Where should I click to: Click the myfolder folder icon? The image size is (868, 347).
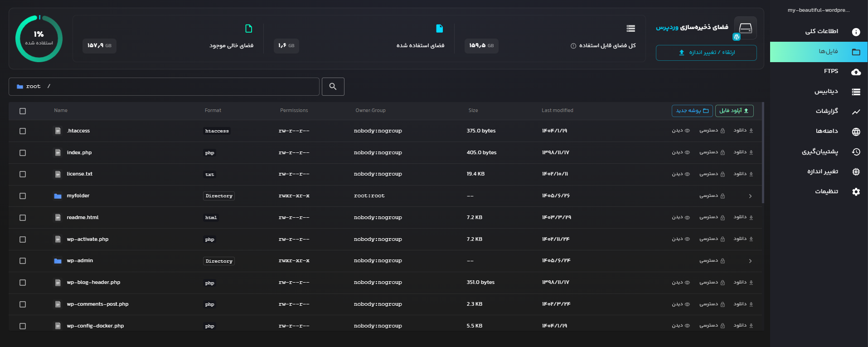pos(58,196)
